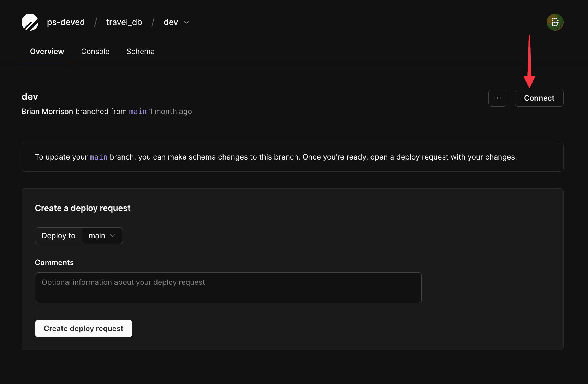Open the main target branch dropdown
The width and height of the screenshot is (588, 384).
102,236
